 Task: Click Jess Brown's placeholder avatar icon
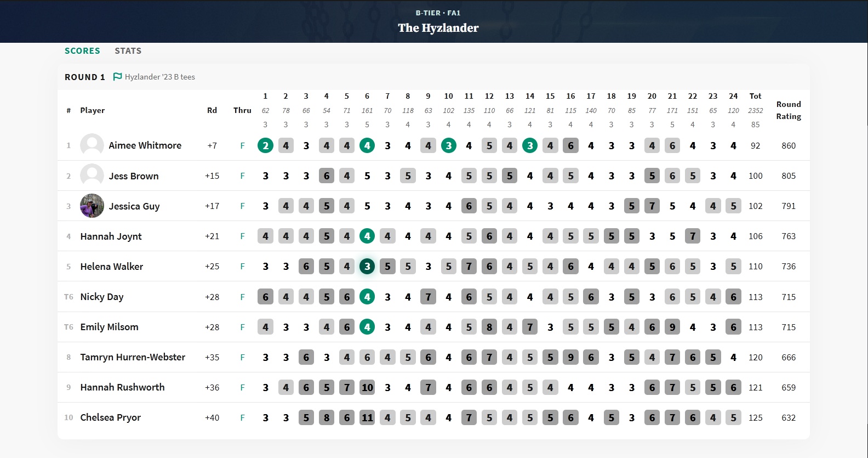(x=92, y=176)
